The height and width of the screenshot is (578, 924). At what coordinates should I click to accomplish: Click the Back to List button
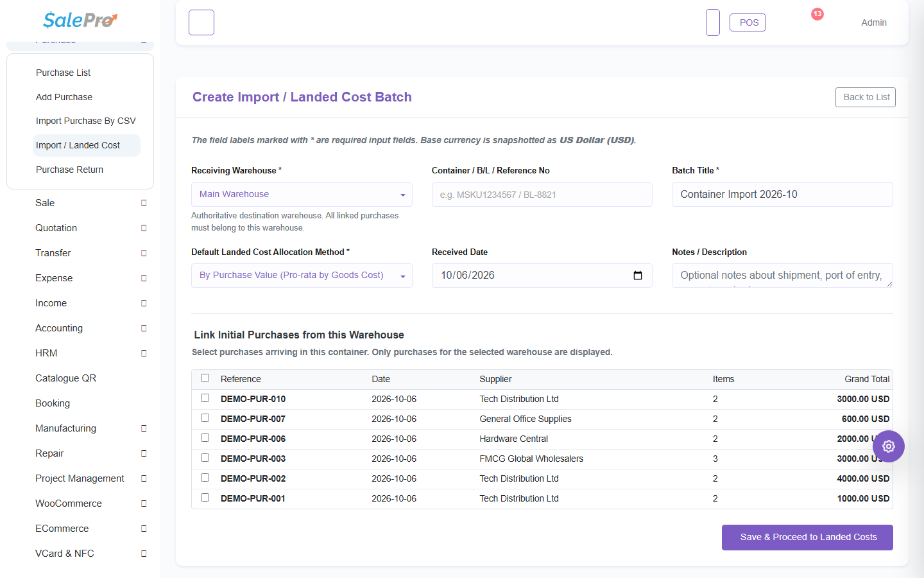866,97
